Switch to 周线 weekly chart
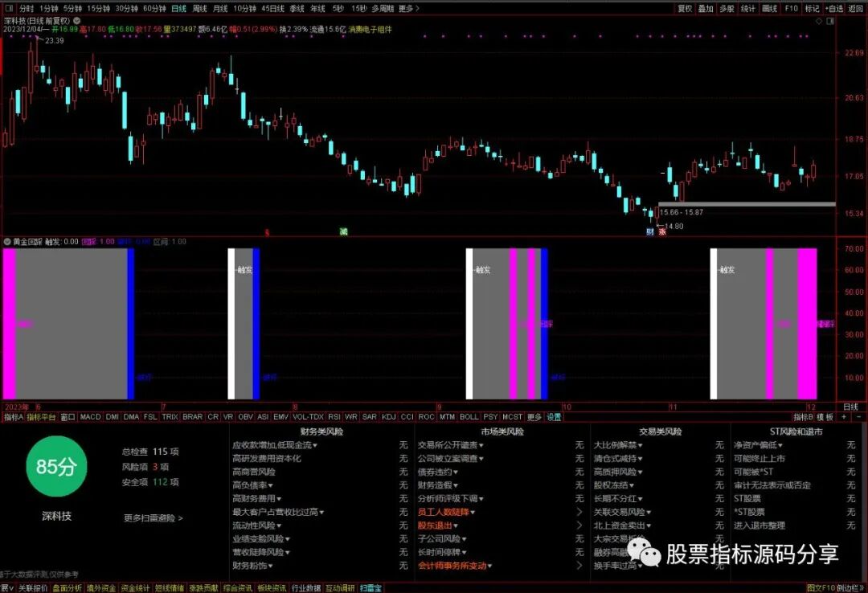The height and width of the screenshot is (593, 868). pos(200,8)
